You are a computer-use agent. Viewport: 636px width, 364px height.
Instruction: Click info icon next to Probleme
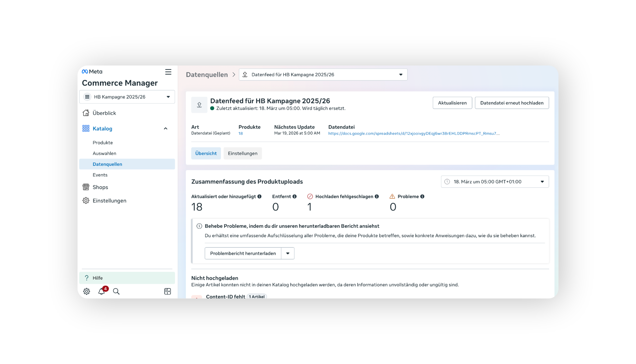(422, 197)
